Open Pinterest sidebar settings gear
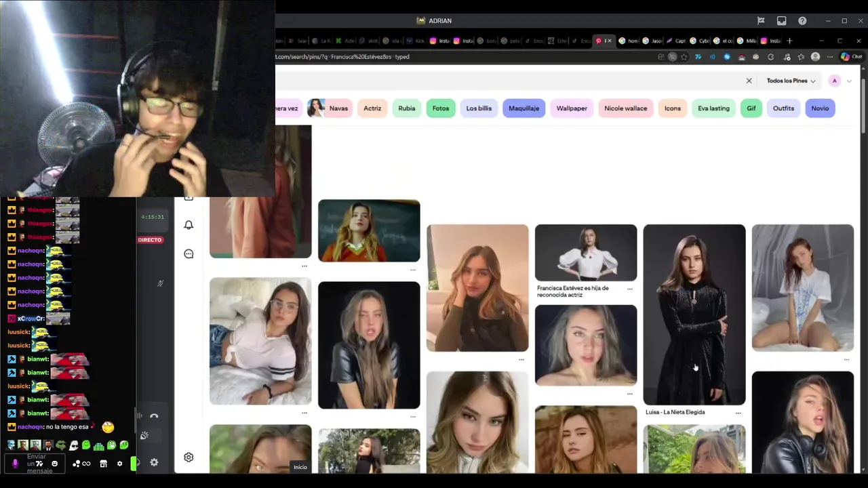The image size is (868, 488). (x=189, y=457)
